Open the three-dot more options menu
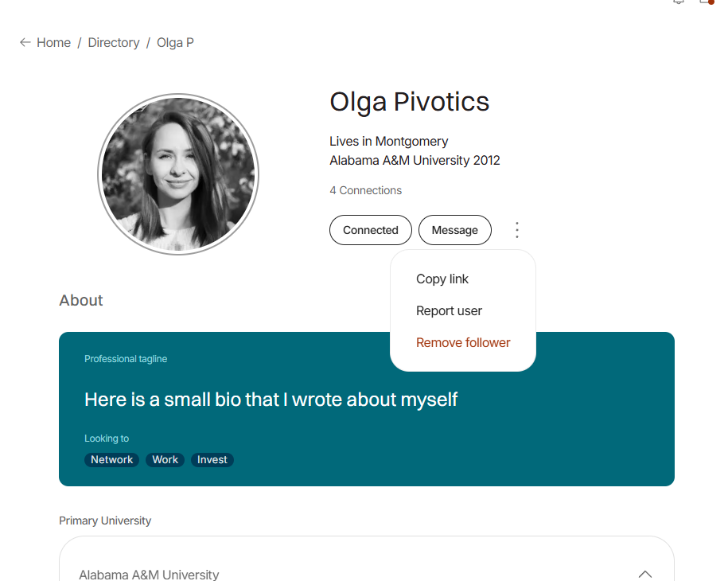The width and height of the screenshot is (728, 581). [516, 230]
